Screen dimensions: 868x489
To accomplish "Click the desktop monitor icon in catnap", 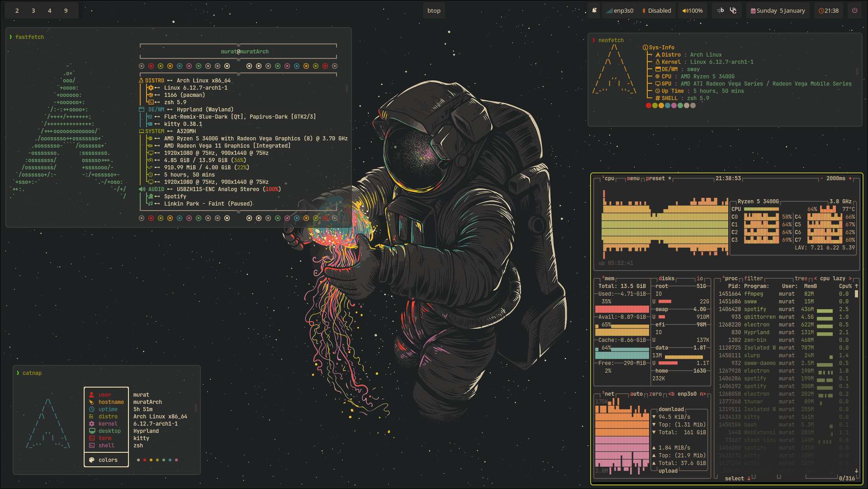I will point(92,431).
